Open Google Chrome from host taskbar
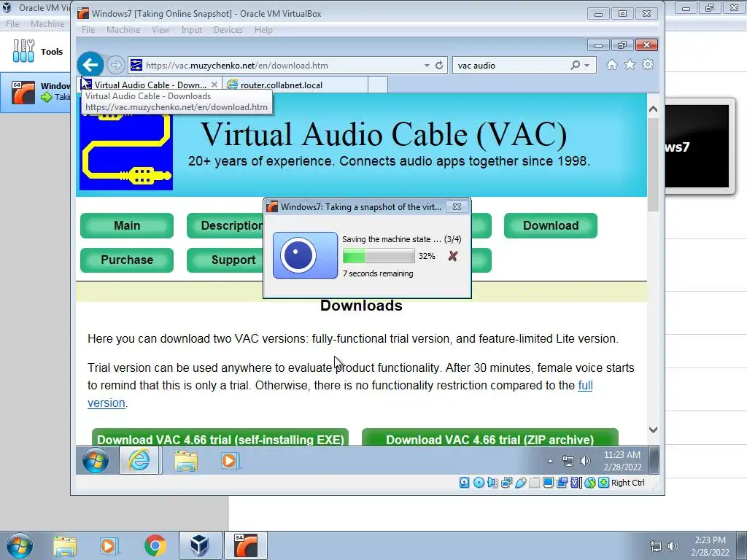 [x=155, y=545]
